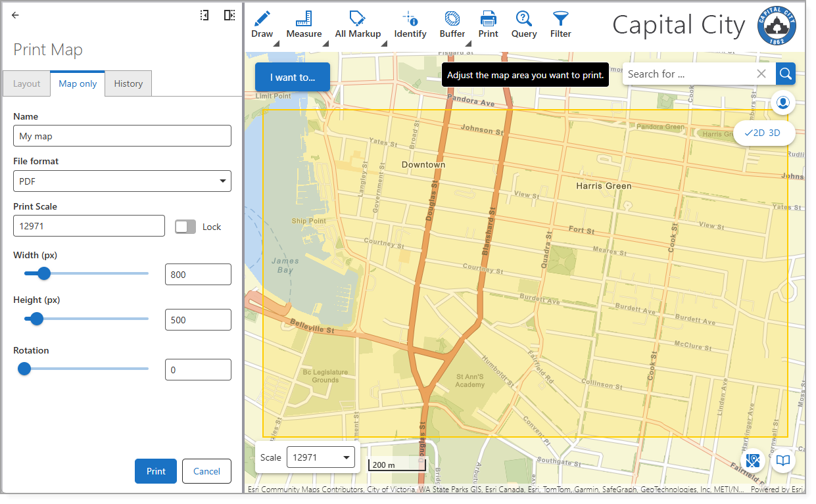Expand the Buffer tool options arrow
Image resolution: width=816 pixels, height=504 pixels.
pos(468,44)
